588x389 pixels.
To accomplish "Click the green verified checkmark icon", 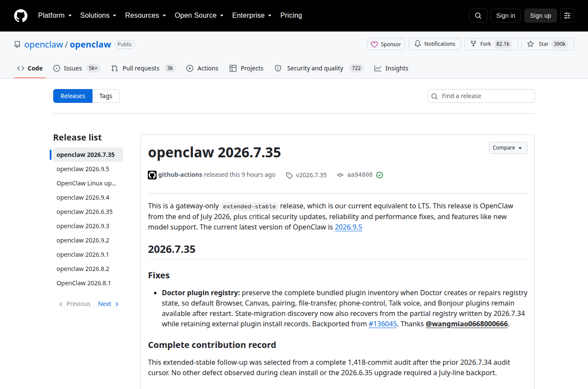I will pos(380,175).
